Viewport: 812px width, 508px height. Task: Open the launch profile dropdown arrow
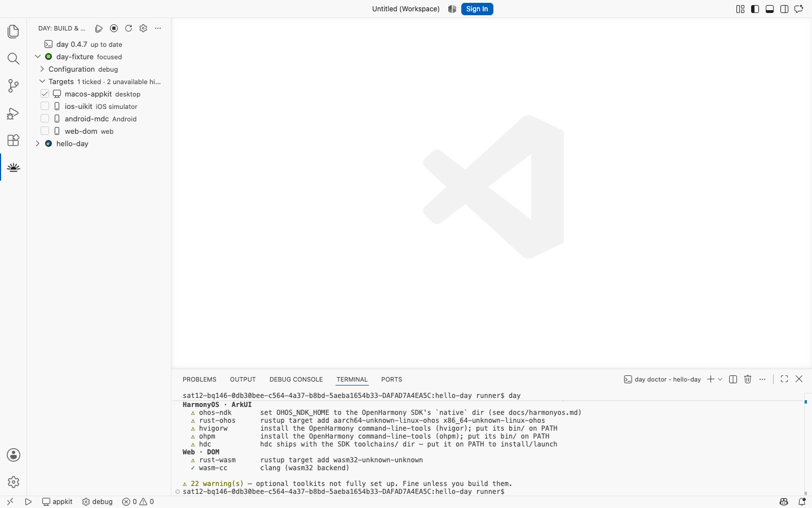click(x=720, y=379)
